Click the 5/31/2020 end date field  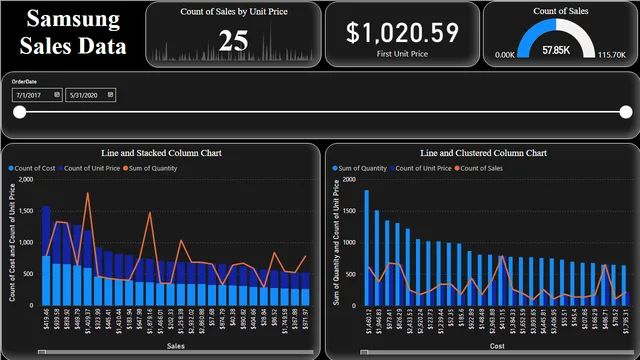click(91, 95)
